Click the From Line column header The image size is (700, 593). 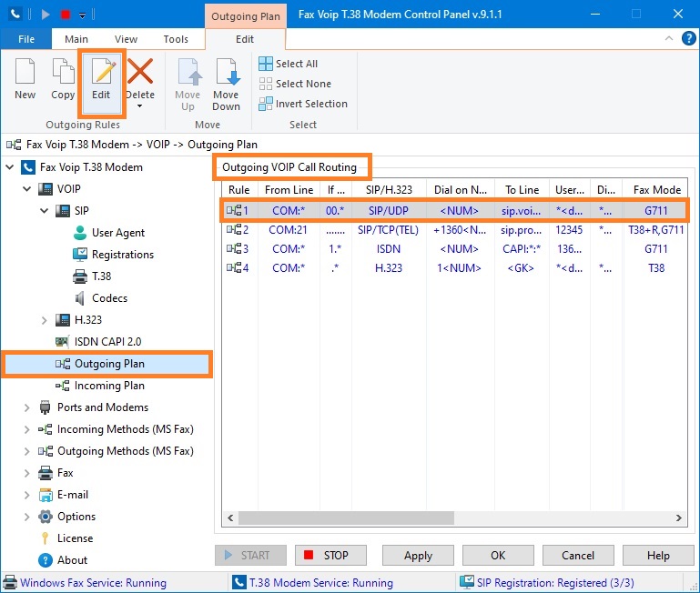click(x=289, y=190)
